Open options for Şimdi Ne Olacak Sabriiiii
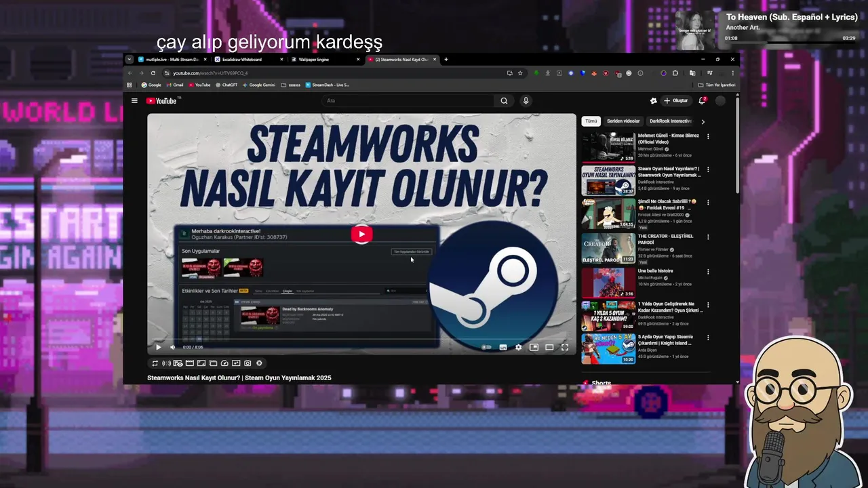The height and width of the screenshot is (488, 868). (708, 203)
